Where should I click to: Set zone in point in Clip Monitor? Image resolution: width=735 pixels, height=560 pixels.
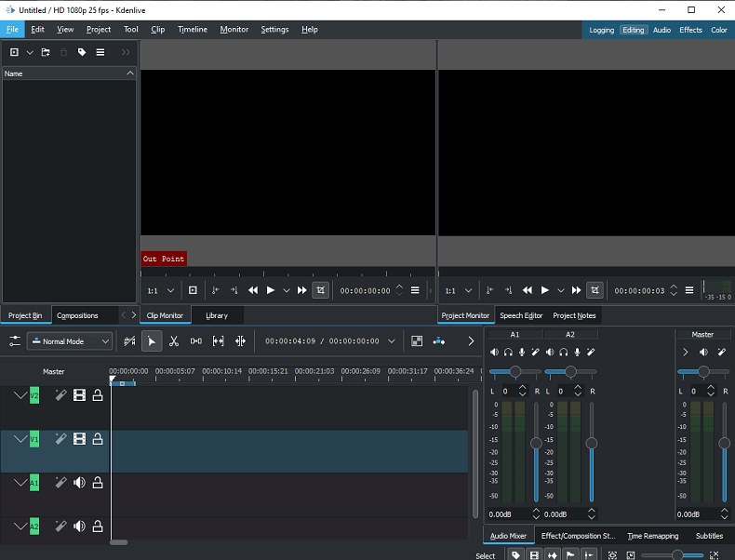coord(216,290)
